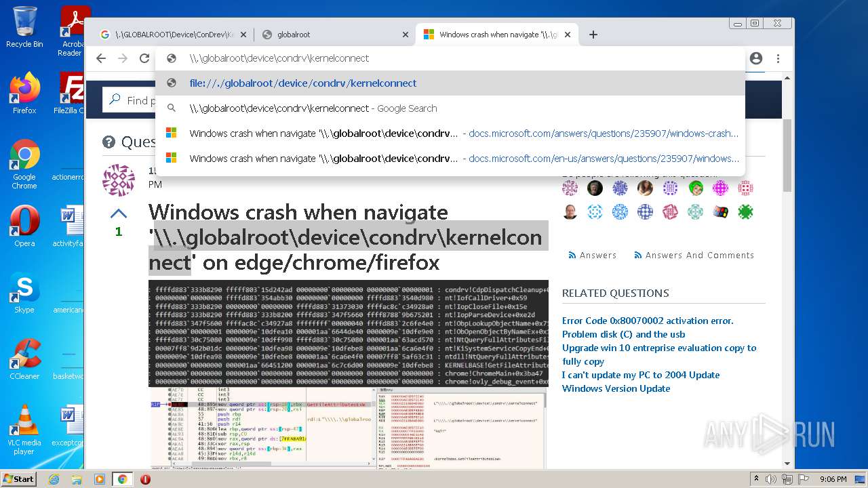This screenshot has width=868, height=488.
Task: Pick the docs.microsoft.com/answers/questions/235907 suggestion
Action: 450,134
